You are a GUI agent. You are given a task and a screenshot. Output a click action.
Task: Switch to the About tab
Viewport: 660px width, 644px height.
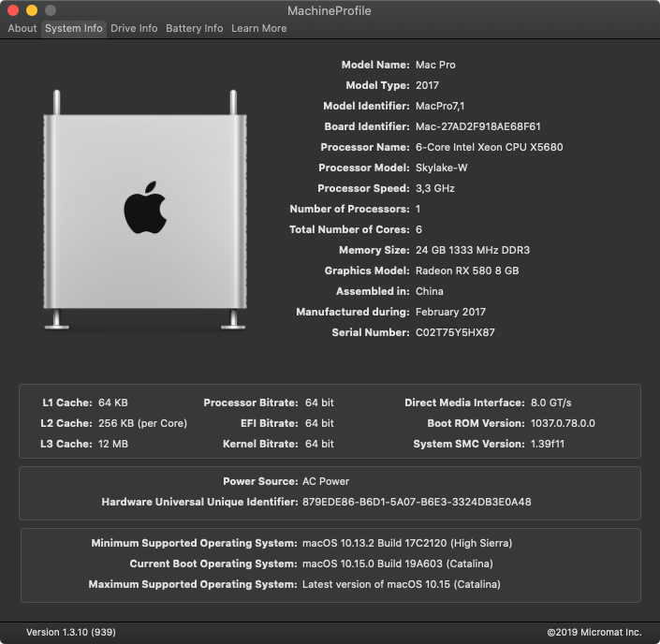tap(22, 28)
